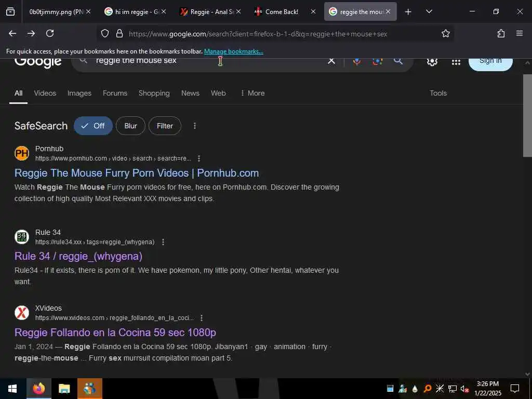Clear the Google search box text
The width and height of the screenshot is (532, 399).
pyautogui.click(x=331, y=61)
